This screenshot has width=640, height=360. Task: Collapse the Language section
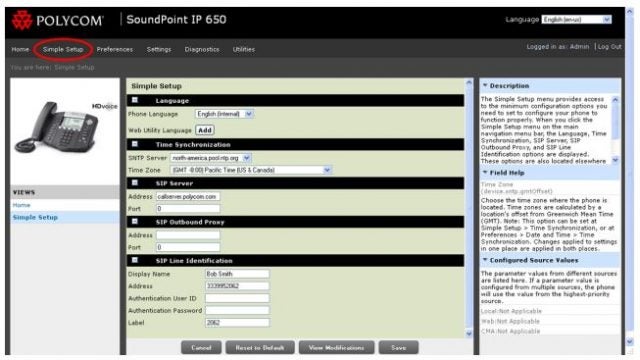[135, 100]
